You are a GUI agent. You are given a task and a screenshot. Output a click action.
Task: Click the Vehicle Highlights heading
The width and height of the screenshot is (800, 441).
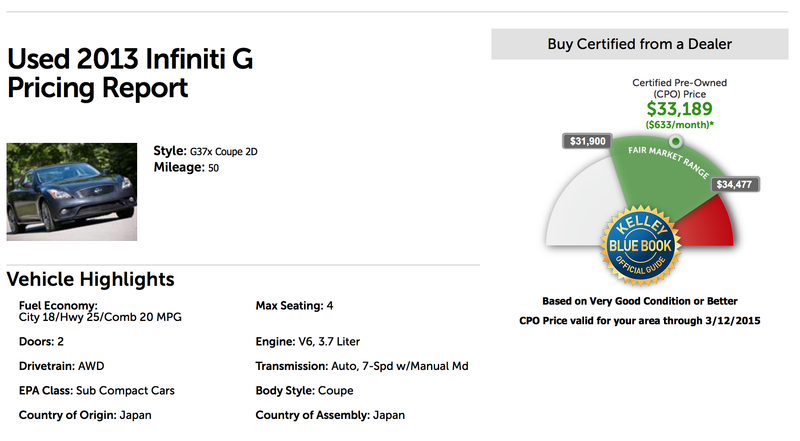click(90, 279)
